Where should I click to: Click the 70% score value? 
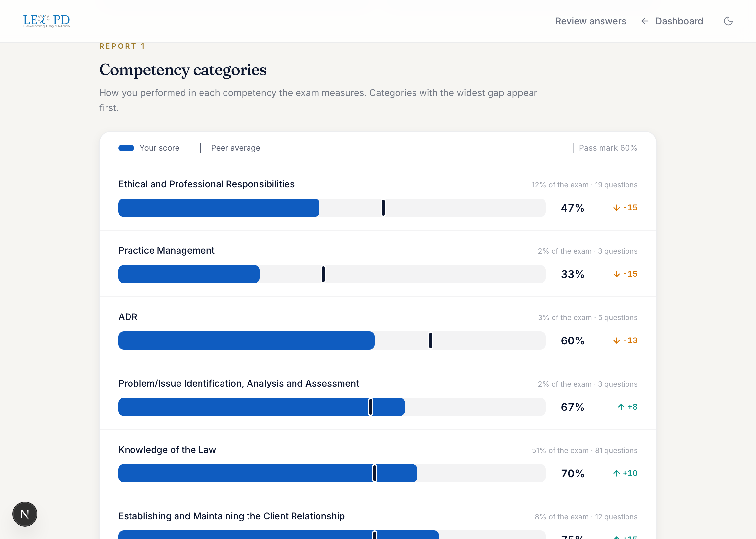click(x=573, y=473)
